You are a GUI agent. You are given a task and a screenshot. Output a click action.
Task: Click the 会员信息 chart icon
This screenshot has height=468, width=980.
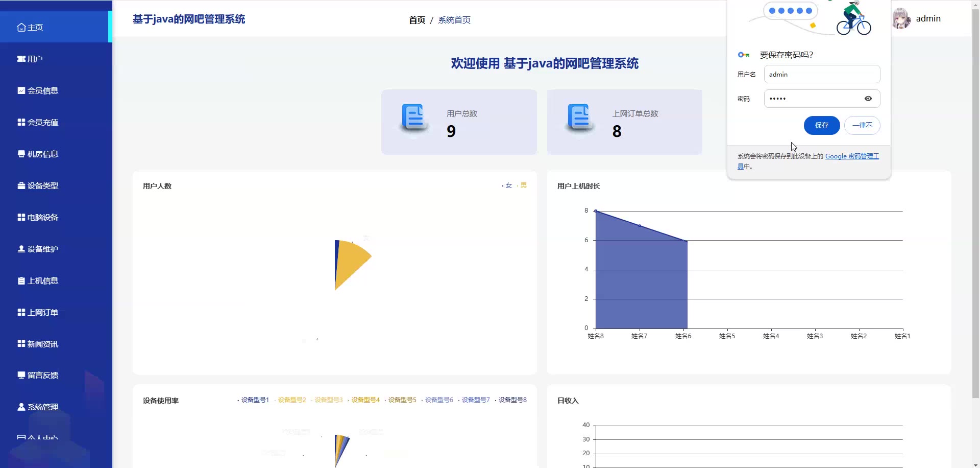[x=21, y=91]
